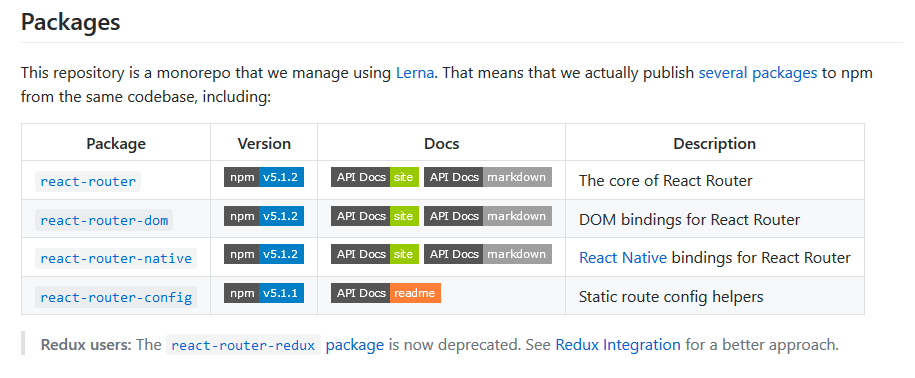Open the react-router package link
The image size is (915, 378).
[88, 181]
